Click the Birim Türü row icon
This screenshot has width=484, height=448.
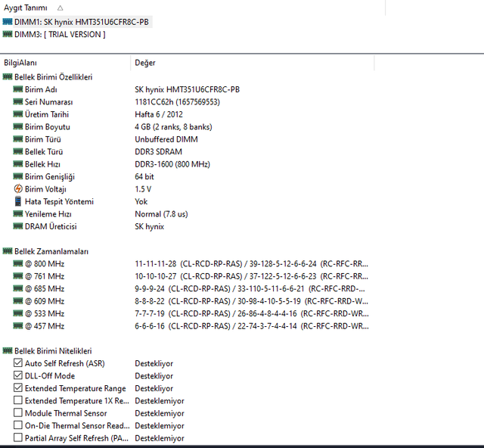tap(18, 139)
